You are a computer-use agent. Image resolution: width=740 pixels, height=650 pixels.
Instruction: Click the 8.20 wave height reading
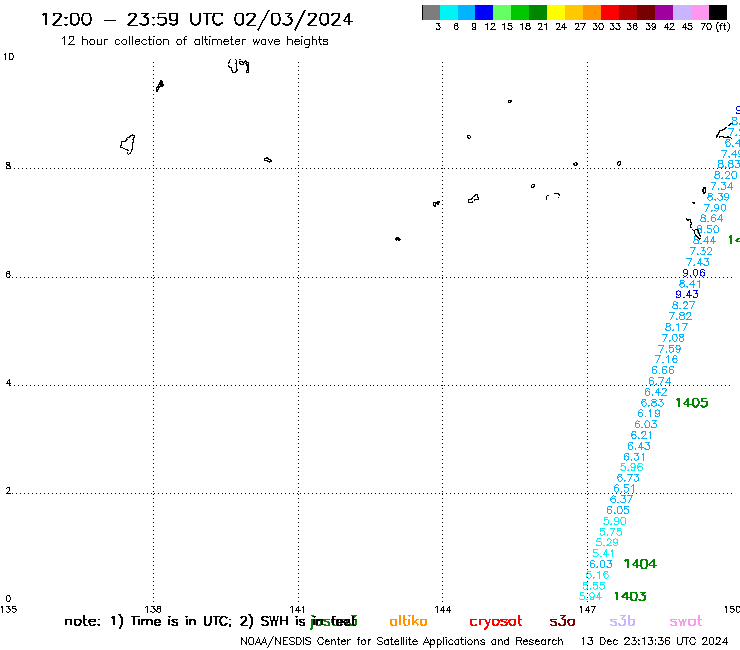click(x=725, y=175)
